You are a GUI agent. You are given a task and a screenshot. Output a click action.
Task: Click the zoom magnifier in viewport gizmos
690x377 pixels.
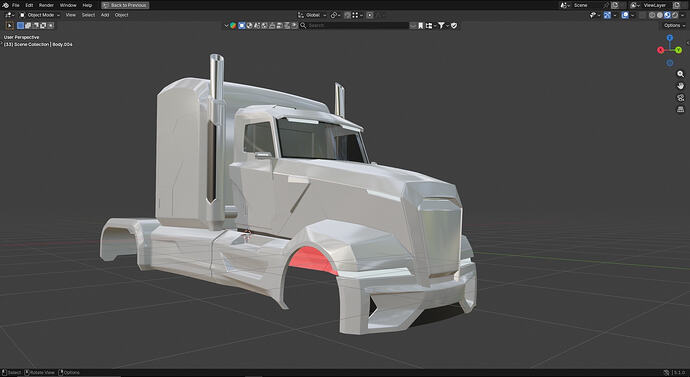point(680,74)
